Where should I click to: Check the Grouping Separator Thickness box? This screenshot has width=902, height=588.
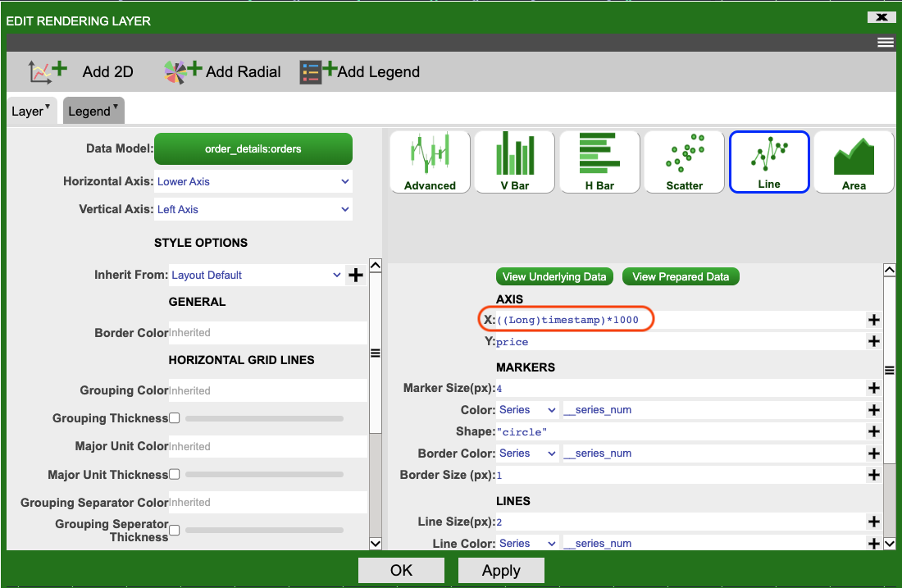coord(175,531)
